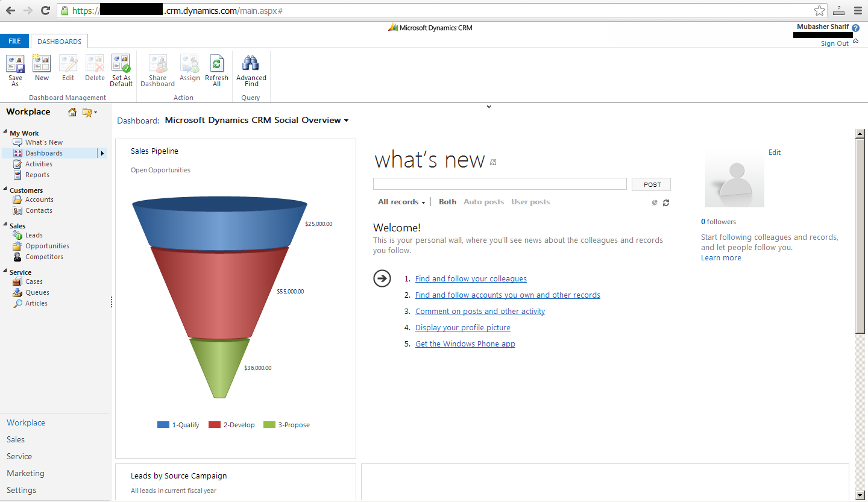Open Accounts under Customers
Image resolution: width=868 pixels, height=502 pixels.
[x=39, y=199]
